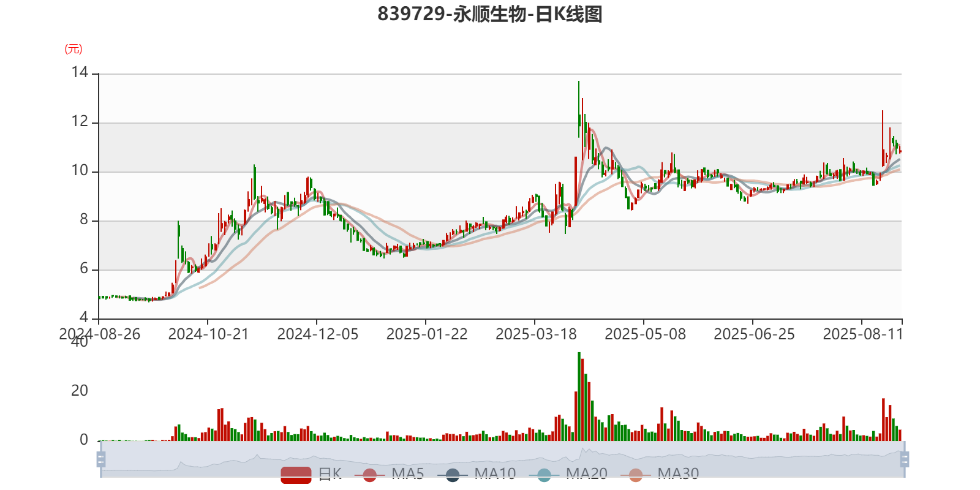Click the 12 price axis label
The height and width of the screenshot is (490, 980).
click(80, 122)
